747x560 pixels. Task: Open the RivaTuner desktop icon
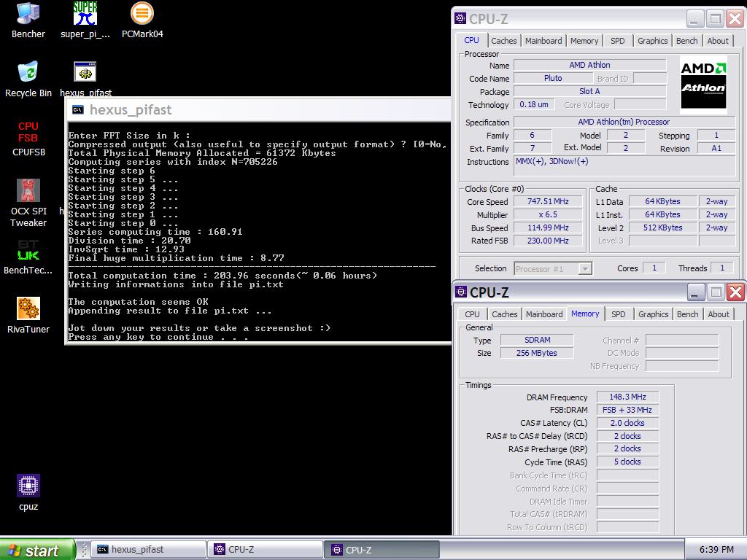coord(28,315)
